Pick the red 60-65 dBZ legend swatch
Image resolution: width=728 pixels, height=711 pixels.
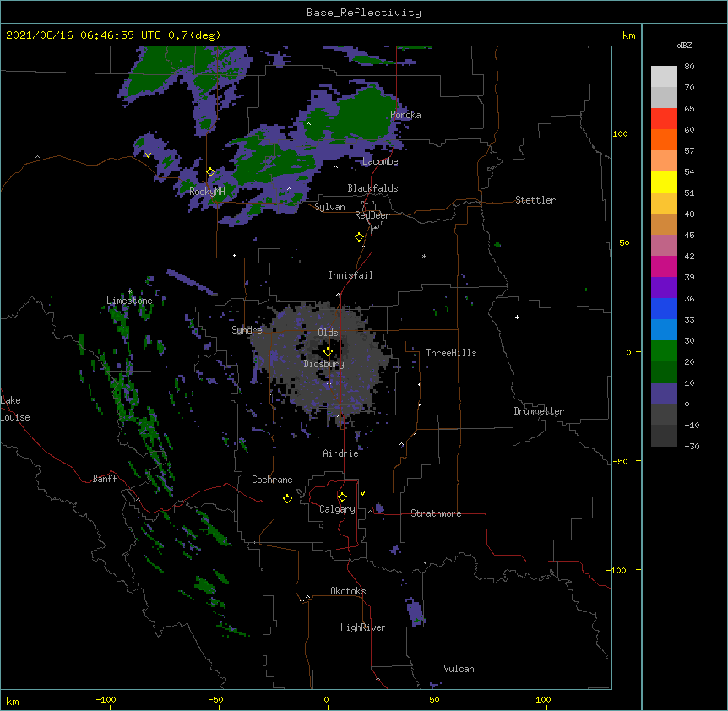[x=664, y=119]
